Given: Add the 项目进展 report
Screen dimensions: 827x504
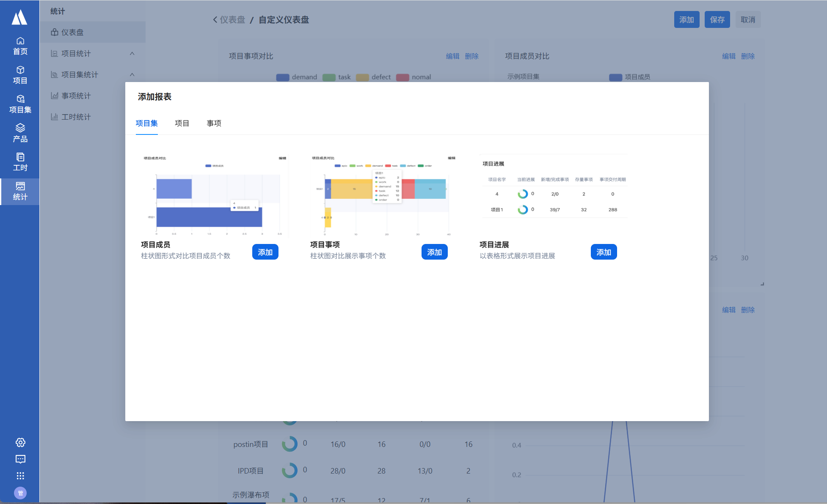Looking at the screenshot, I should coord(604,252).
